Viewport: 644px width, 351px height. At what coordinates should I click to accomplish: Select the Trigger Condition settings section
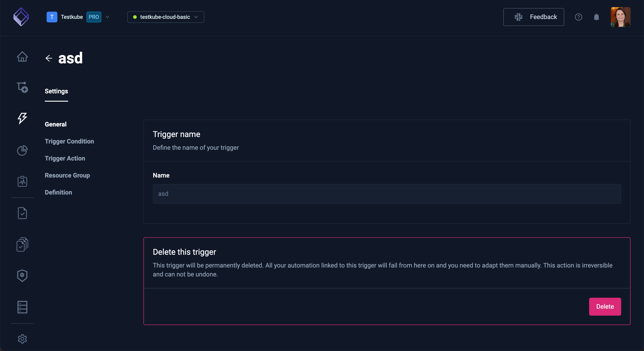click(x=69, y=141)
